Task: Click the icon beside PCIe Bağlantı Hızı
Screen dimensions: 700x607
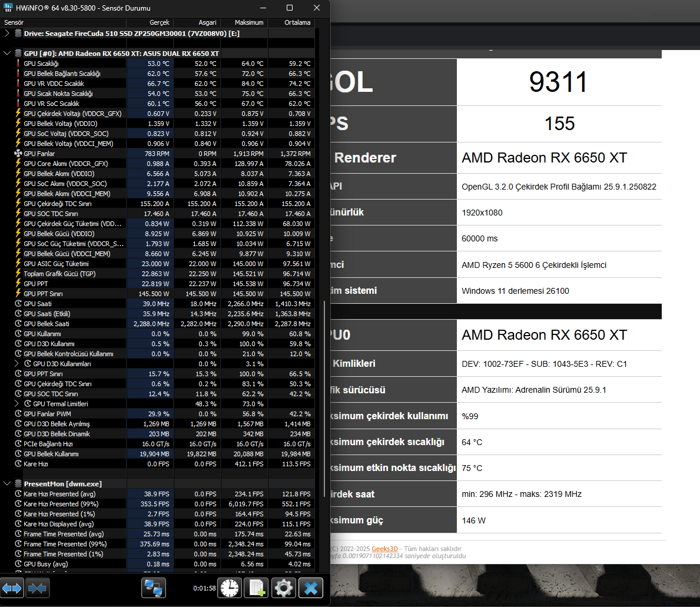Action: 18,444
